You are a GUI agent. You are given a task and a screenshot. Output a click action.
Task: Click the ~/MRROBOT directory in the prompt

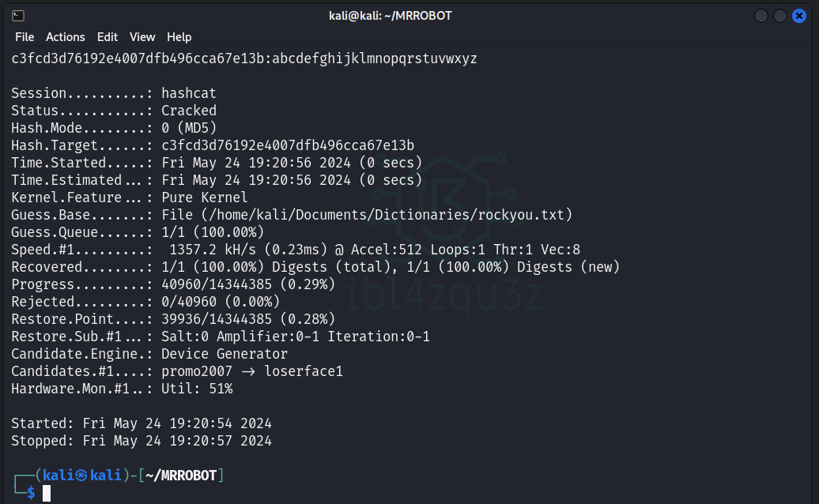(182, 475)
